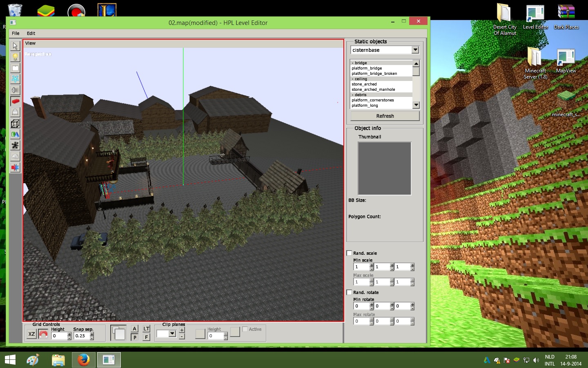588x368 pixels.
Task: Remove a clip plane with the minus button
Action: click(182, 337)
